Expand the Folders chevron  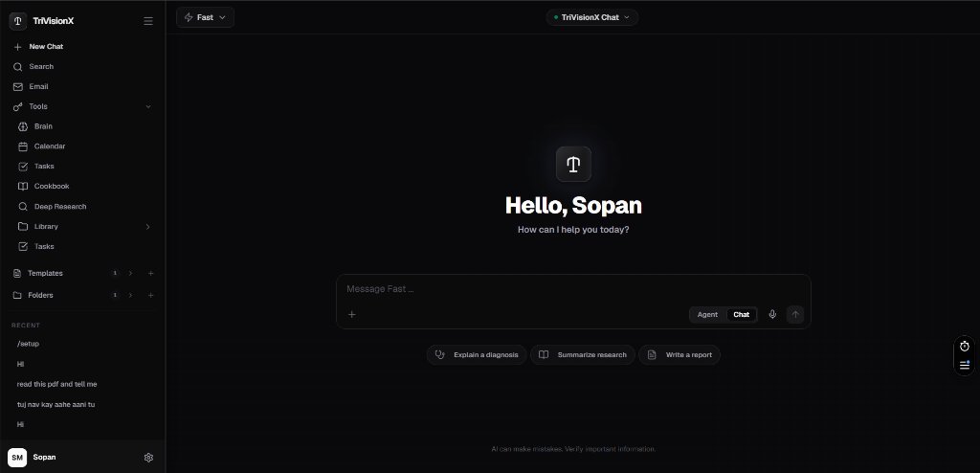coord(130,295)
